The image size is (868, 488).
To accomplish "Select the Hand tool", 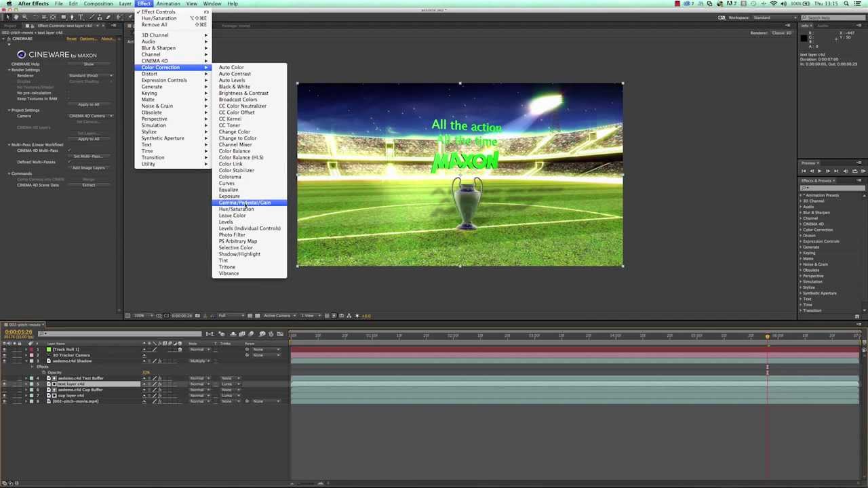I will pos(16,17).
